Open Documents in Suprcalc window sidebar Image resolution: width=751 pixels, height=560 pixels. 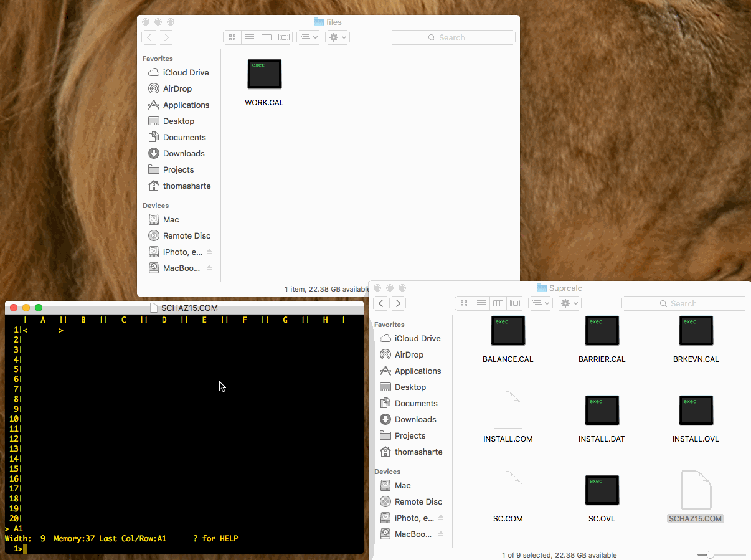tap(410, 403)
